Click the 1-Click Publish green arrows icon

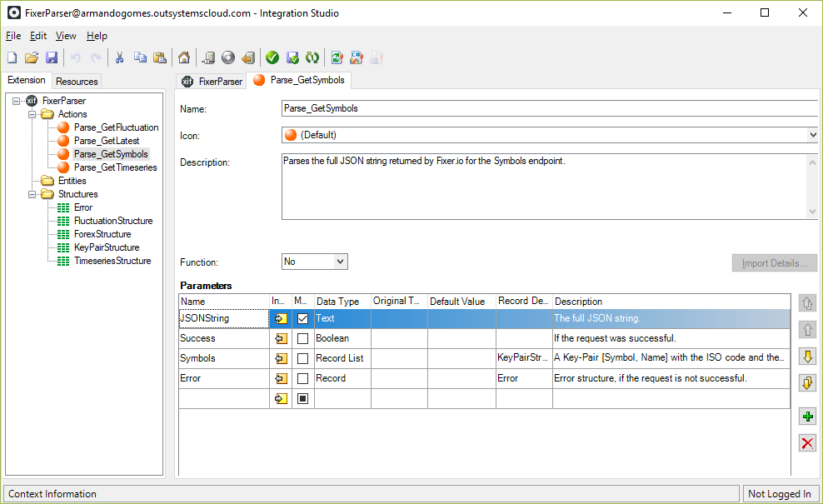pos(312,57)
